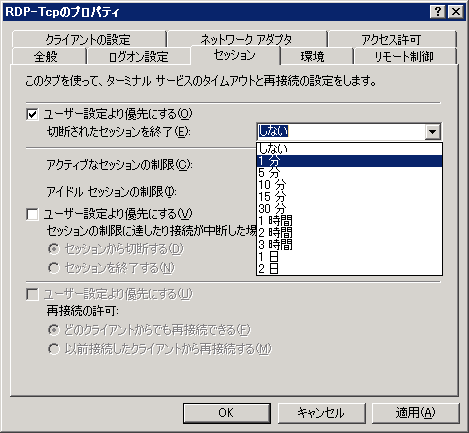Screen dimensions: 469x433
Task: Switch to the ネットワーク アダプタ tab
Action: 246,39
